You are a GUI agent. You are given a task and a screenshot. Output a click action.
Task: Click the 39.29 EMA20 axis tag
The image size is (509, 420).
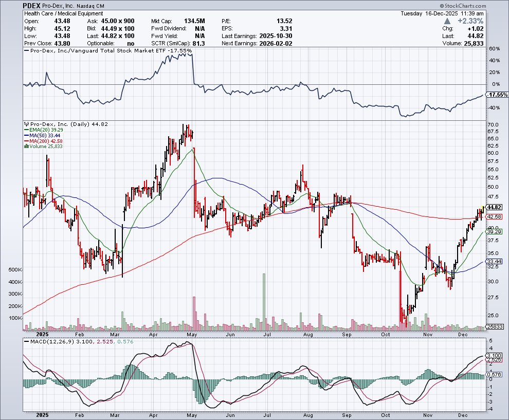(495, 232)
